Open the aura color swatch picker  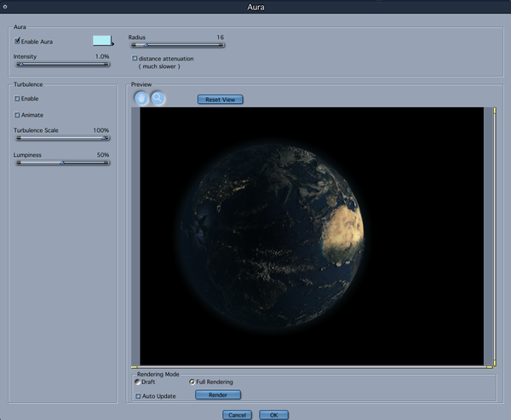[101, 40]
